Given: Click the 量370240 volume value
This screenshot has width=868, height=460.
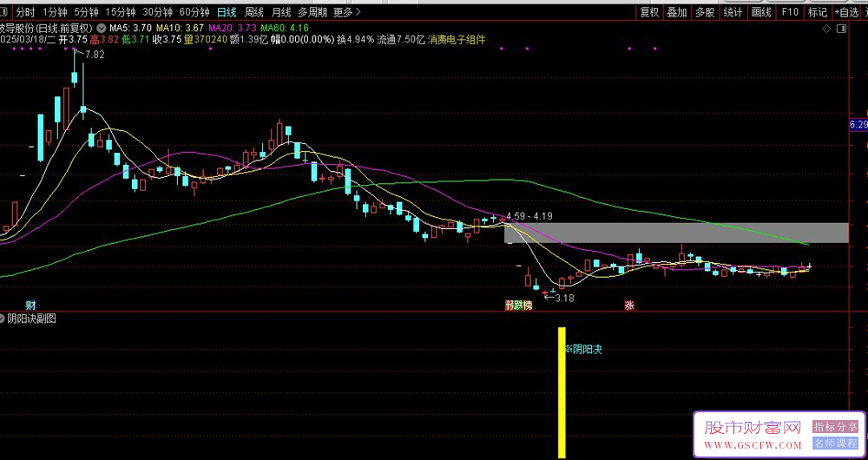Looking at the screenshot, I should pos(207,39).
